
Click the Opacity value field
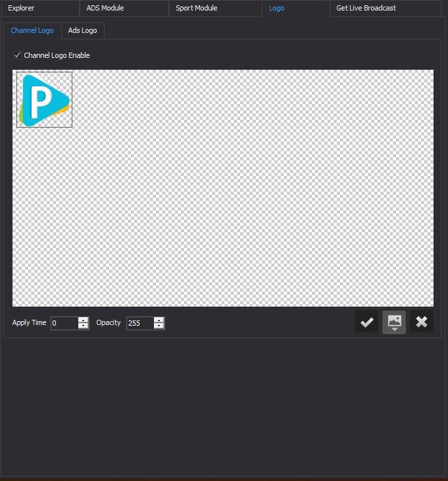point(140,323)
